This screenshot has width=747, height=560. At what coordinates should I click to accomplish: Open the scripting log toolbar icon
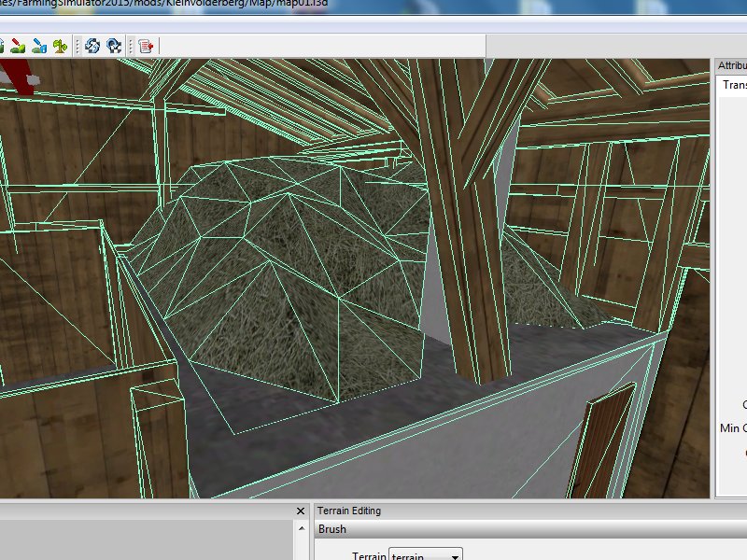[146, 46]
